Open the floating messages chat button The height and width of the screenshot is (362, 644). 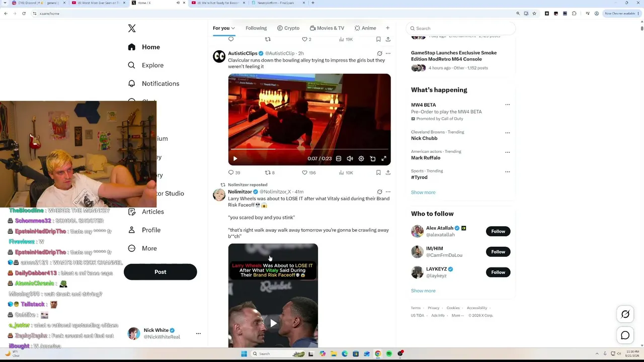625,335
